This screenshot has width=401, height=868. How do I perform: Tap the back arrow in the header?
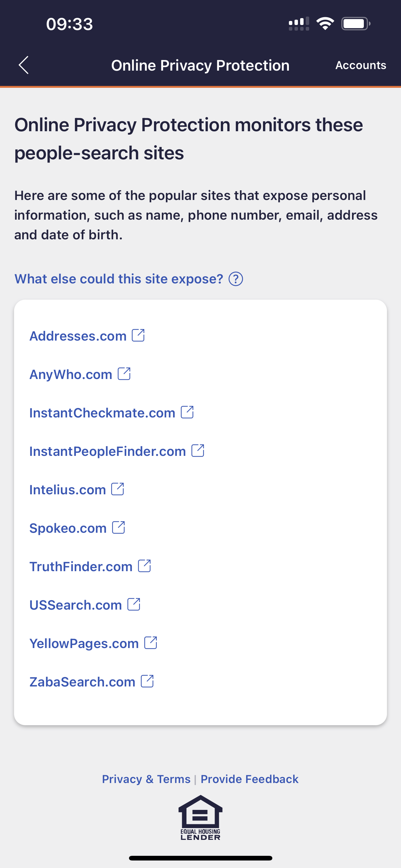pyautogui.click(x=23, y=65)
